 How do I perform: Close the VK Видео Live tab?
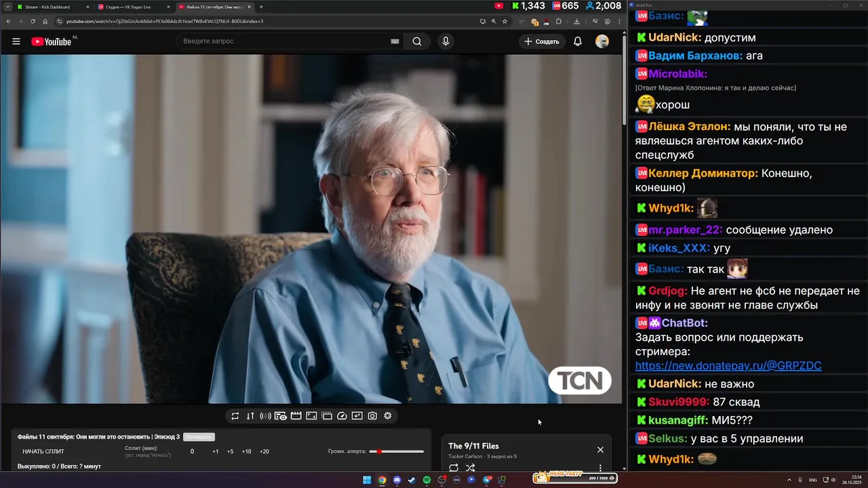[x=168, y=7]
